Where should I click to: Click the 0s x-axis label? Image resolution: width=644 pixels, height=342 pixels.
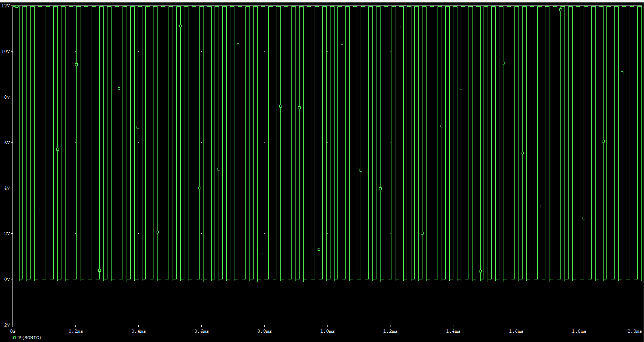pos(13,331)
